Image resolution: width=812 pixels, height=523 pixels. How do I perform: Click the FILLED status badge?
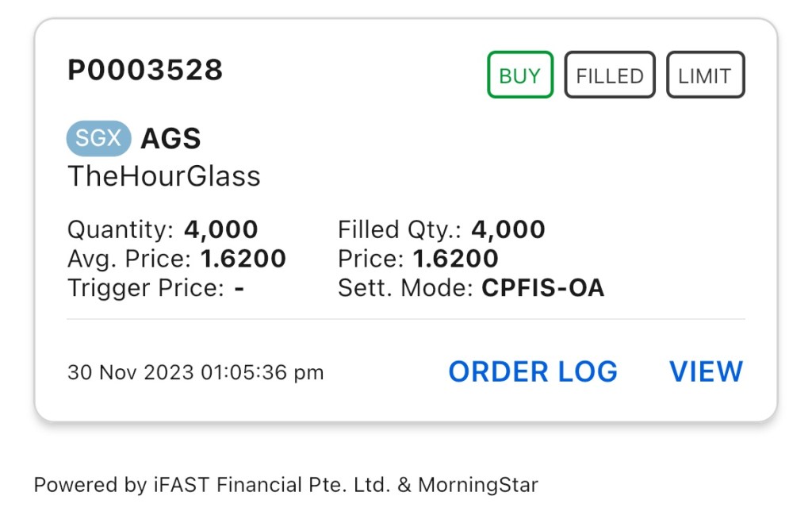[x=609, y=75]
